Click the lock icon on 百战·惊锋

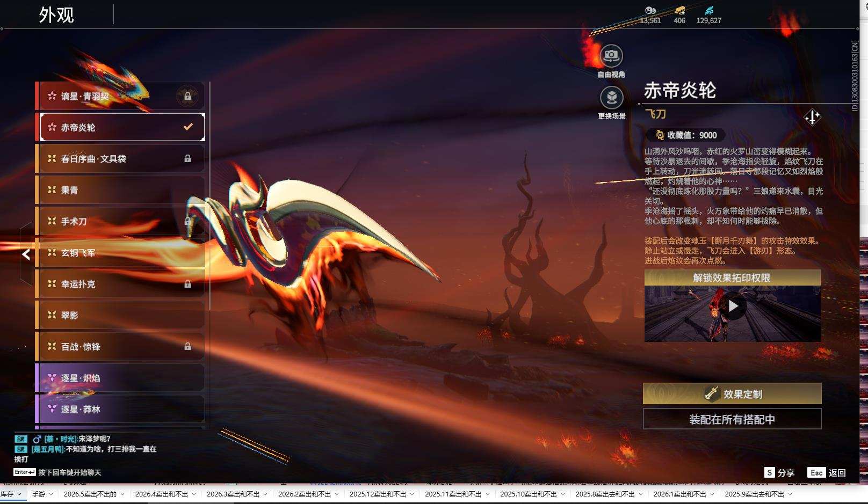(187, 347)
